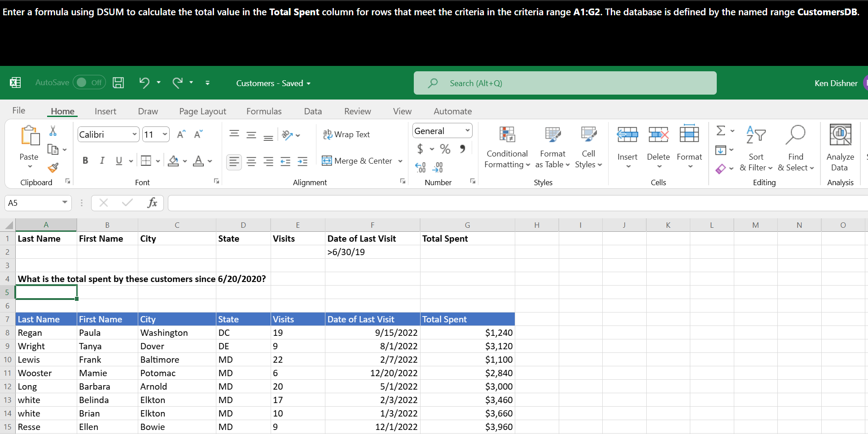
Task: Apply Fill Color bucket
Action: [x=173, y=161]
